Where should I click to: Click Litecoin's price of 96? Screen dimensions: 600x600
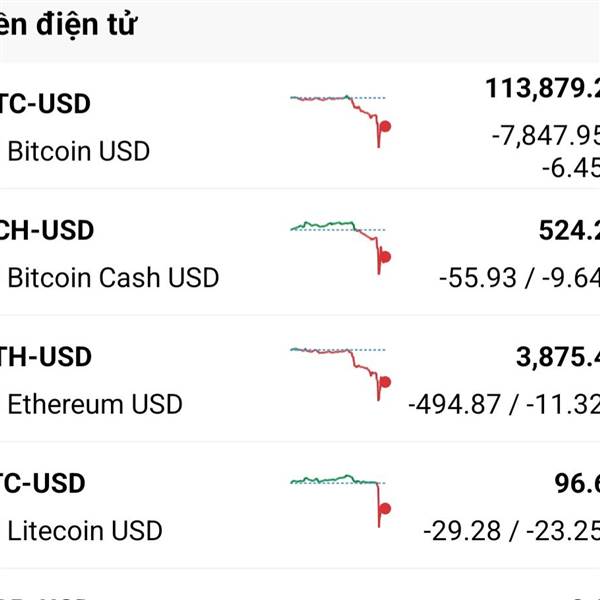click(x=577, y=484)
